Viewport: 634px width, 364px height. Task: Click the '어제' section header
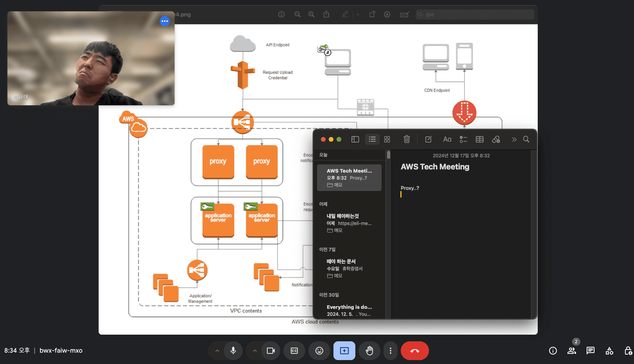[x=323, y=204]
